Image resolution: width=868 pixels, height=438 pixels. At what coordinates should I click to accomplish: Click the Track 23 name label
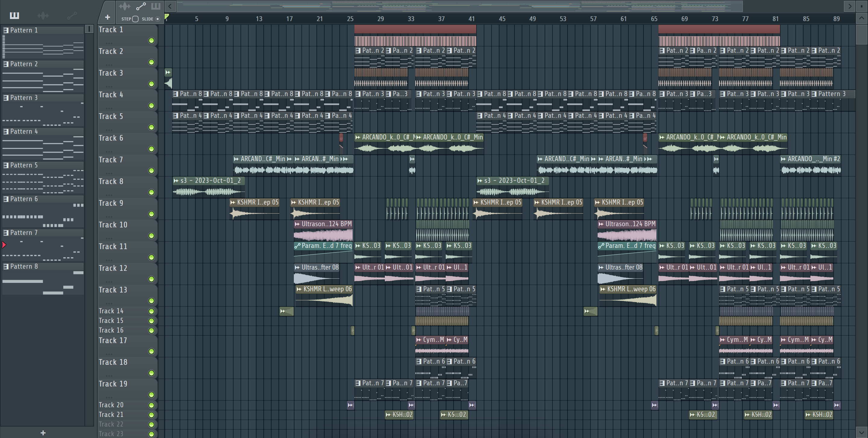click(111, 433)
